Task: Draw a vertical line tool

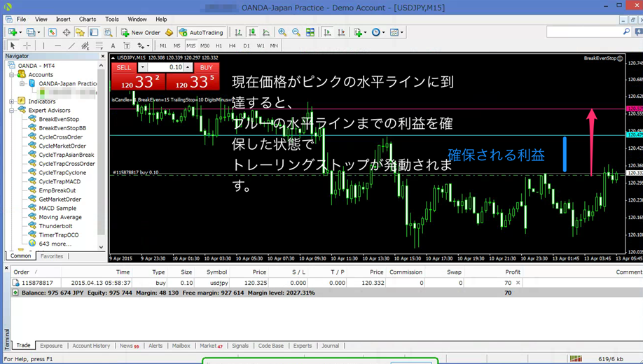Action: [x=43, y=45]
